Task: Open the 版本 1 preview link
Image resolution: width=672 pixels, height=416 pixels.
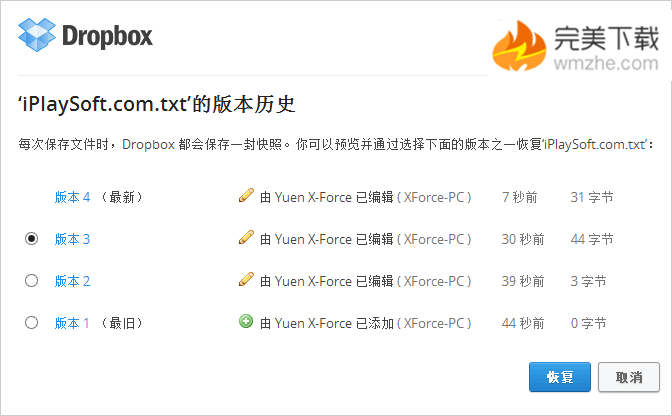Action: pyautogui.click(x=72, y=324)
